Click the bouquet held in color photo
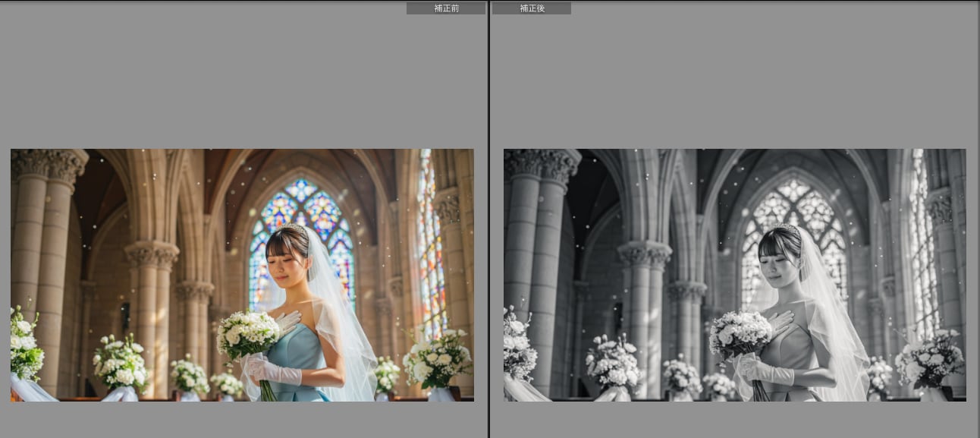This screenshot has height=438, width=980. [x=248, y=335]
